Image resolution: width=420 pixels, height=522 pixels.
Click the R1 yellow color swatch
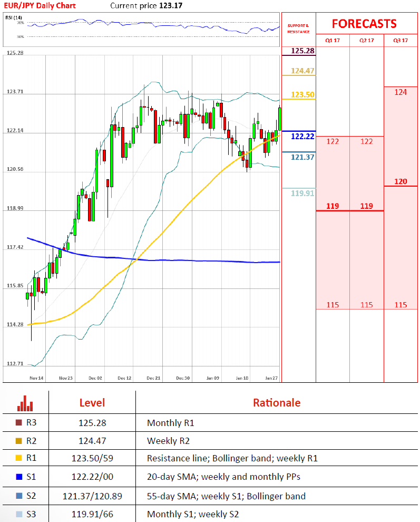(x=19, y=458)
